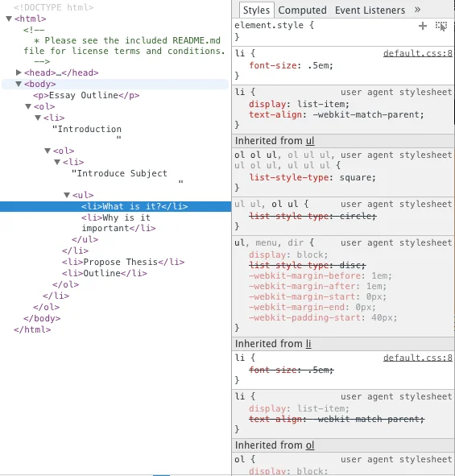Click the 'ul ul, ol ul' selector
Image resolution: width=455 pixels, height=476 pixels.
pos(267,204)
